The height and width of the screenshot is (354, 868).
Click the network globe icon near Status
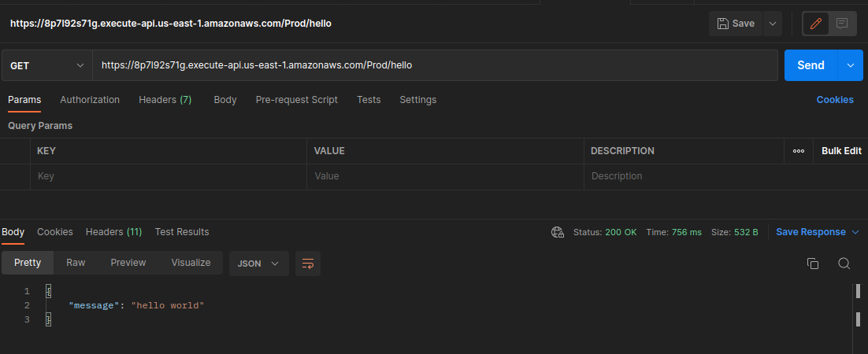tap(558, 232)
